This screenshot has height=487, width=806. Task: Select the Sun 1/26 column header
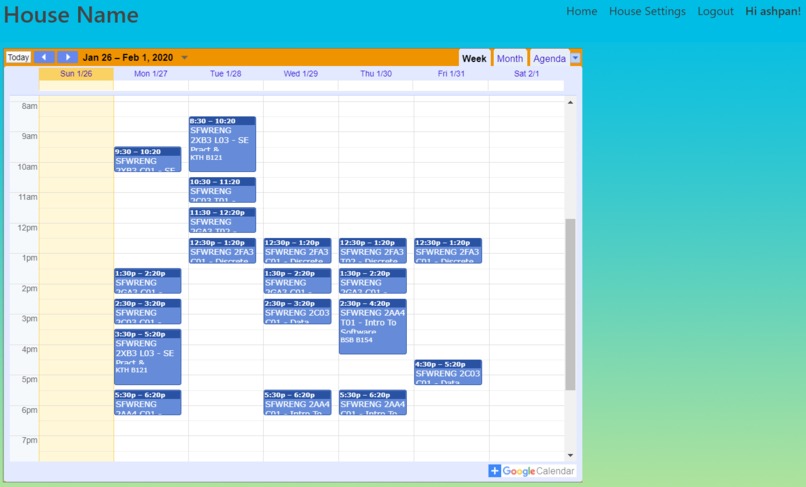click(76, 74)
